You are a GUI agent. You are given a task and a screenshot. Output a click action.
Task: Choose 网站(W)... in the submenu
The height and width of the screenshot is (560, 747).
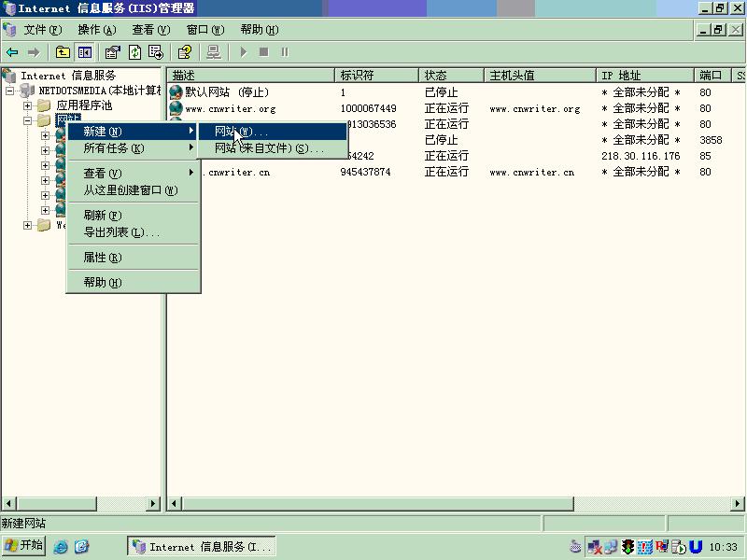tap(241, 132)
